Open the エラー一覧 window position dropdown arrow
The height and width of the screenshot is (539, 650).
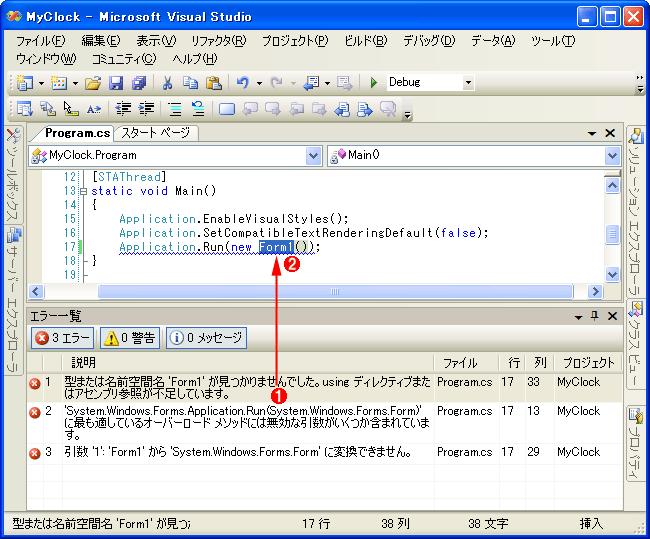coord(578,317)
